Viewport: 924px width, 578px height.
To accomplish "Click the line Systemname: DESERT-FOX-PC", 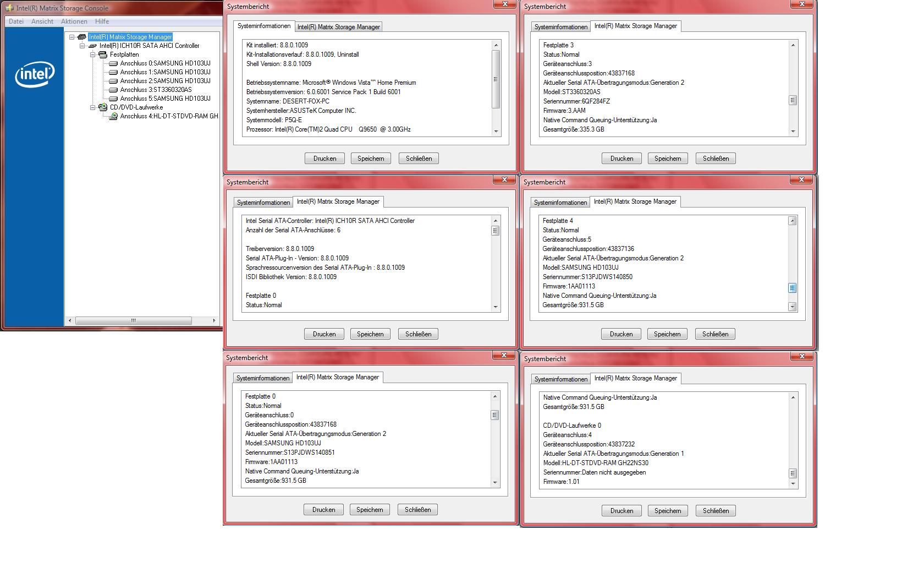I will pyautogui.click(x=288, y=101).
